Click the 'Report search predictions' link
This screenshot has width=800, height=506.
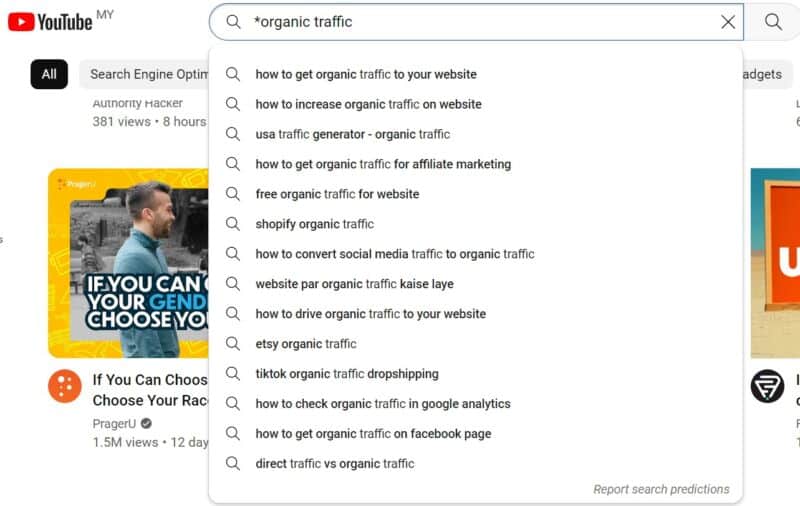(x=661, y=489)
